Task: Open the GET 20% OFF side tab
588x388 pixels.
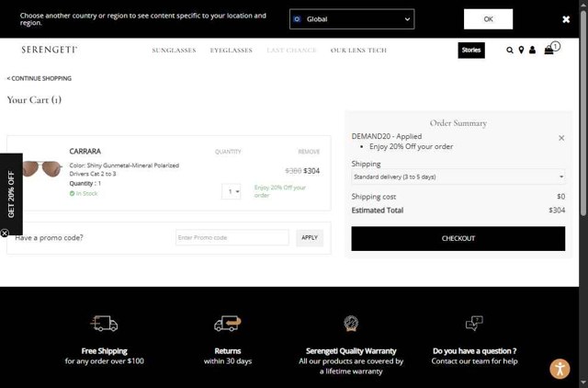Action: point(11,194)
